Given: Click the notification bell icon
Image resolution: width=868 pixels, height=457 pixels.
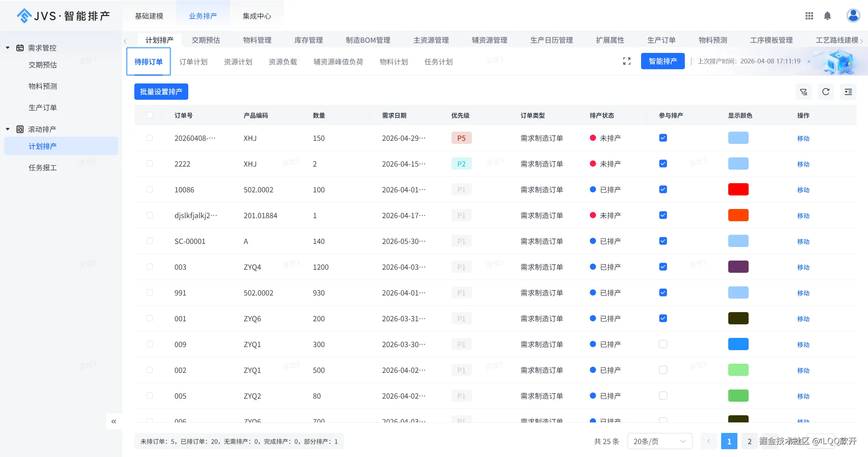Looking at the screenshot, I should coord(827,16).
